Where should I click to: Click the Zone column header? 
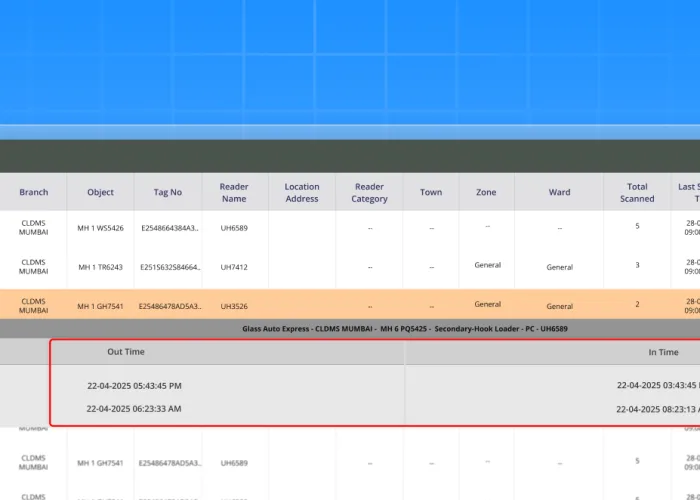click(x=486, y=192)
